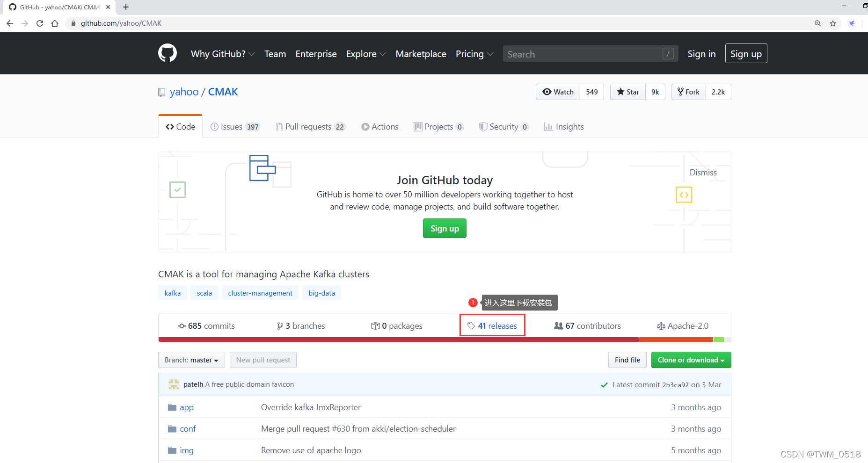Click the browser extension bird icon

[x=852, y=23]
